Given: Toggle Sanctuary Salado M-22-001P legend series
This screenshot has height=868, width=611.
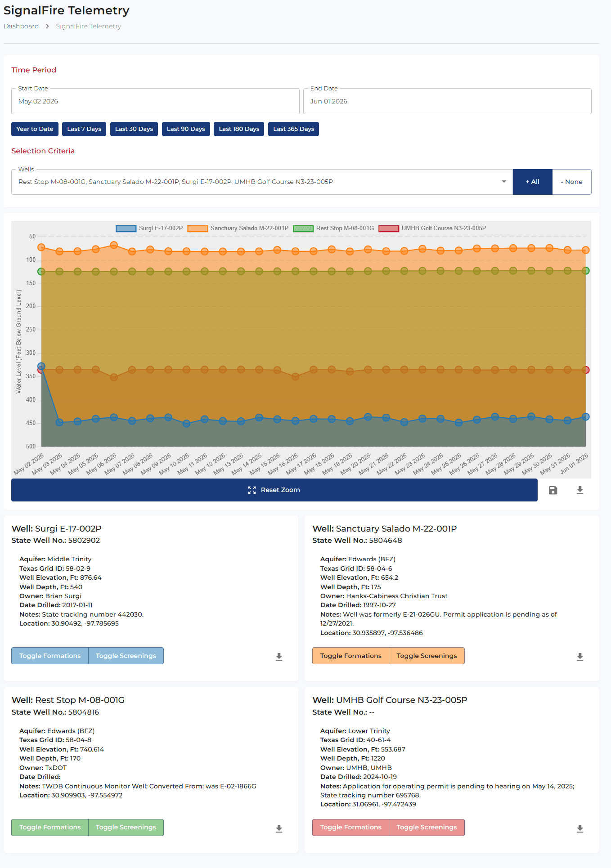Looking at the screenshot, I should coord(238,228).
